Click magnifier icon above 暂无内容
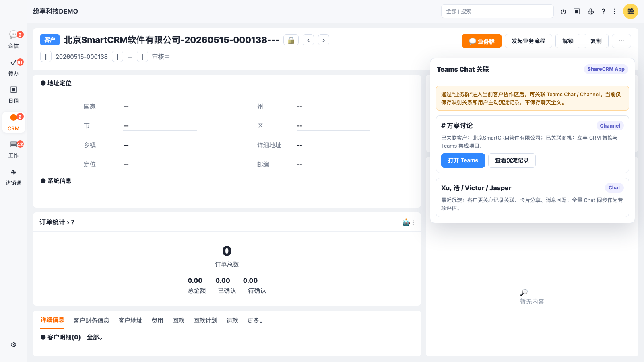The width and height of the screenshot is (644, 362). pyautogui.click(x=524, y=292)
